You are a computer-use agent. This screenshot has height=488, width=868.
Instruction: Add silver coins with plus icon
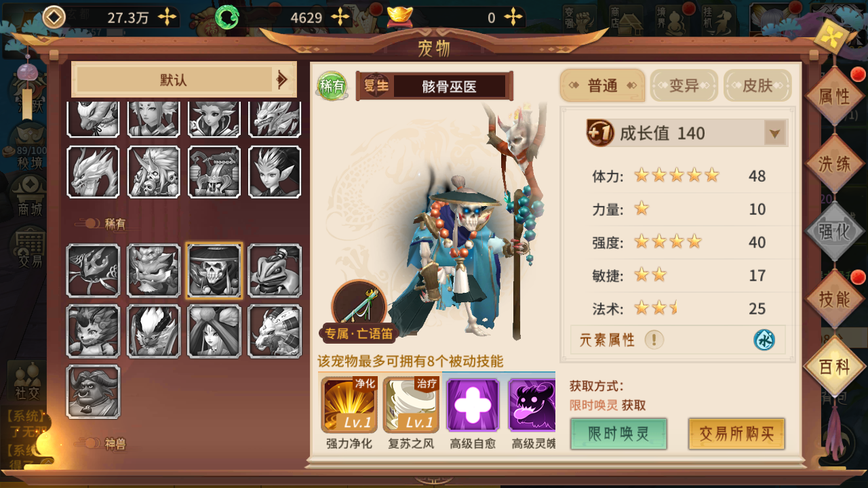(167, 17)
